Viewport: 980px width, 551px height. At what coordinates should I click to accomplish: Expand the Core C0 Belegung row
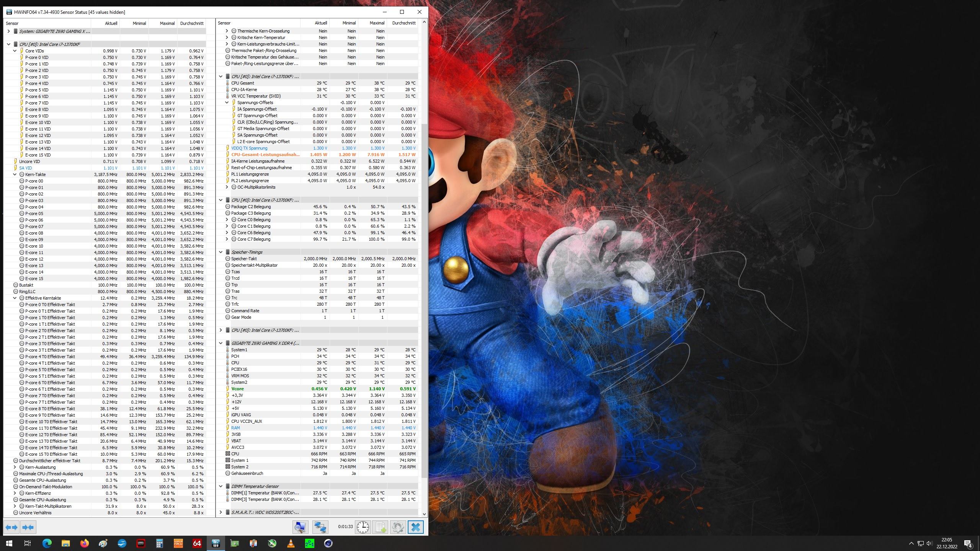pos(227,220)
